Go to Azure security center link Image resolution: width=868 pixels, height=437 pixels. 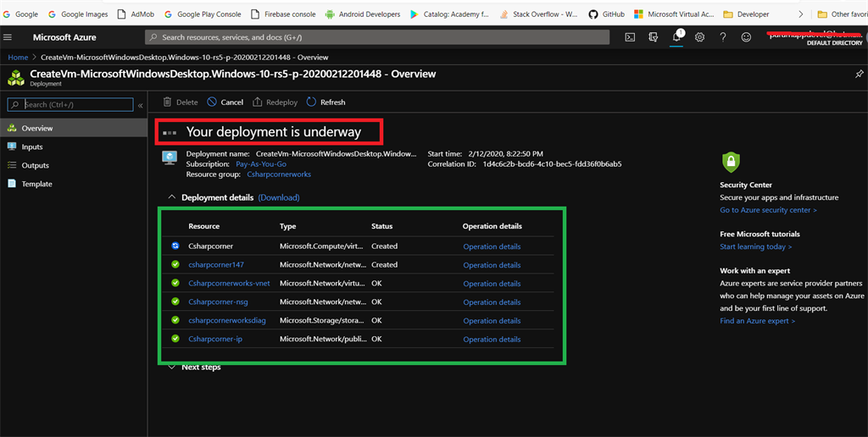click(x=768, y=210)
